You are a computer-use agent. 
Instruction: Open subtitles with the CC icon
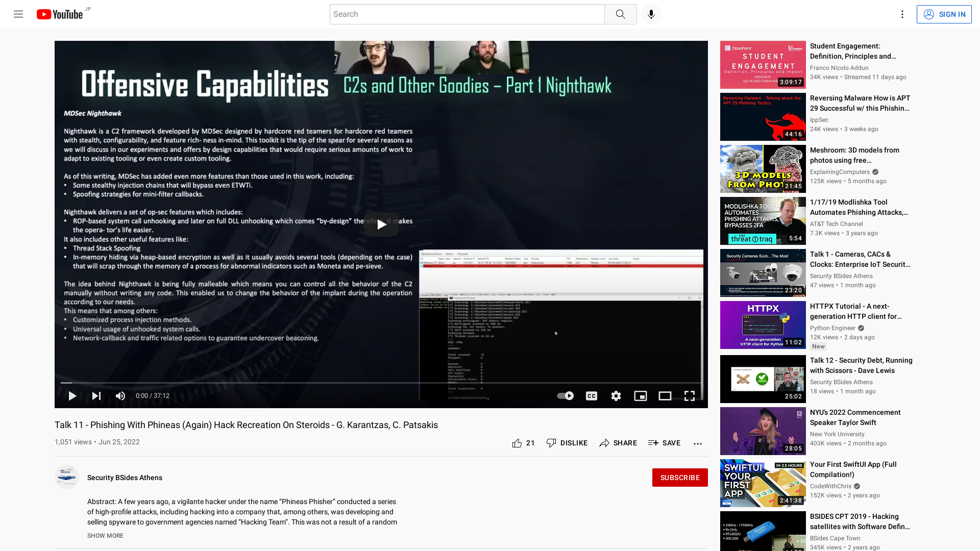tap(591, 395)
